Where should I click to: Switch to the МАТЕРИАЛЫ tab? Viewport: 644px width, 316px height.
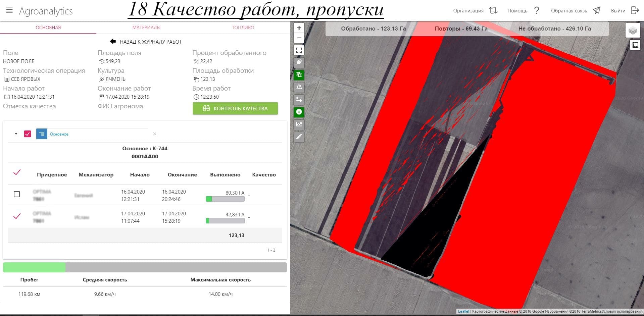(x=146, y=28)
